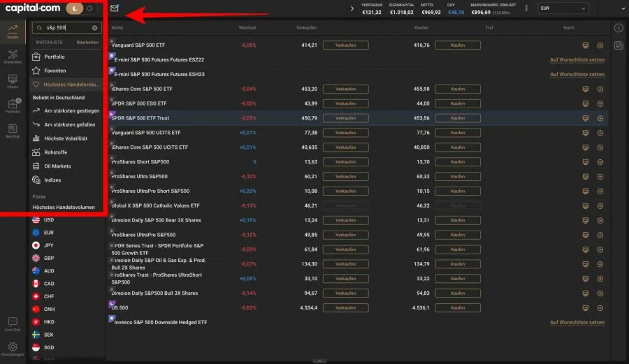The width and height of the screenshot is (629, 364).
Task: Click Bearbeiten to edit watchlists
Action: 87,42
